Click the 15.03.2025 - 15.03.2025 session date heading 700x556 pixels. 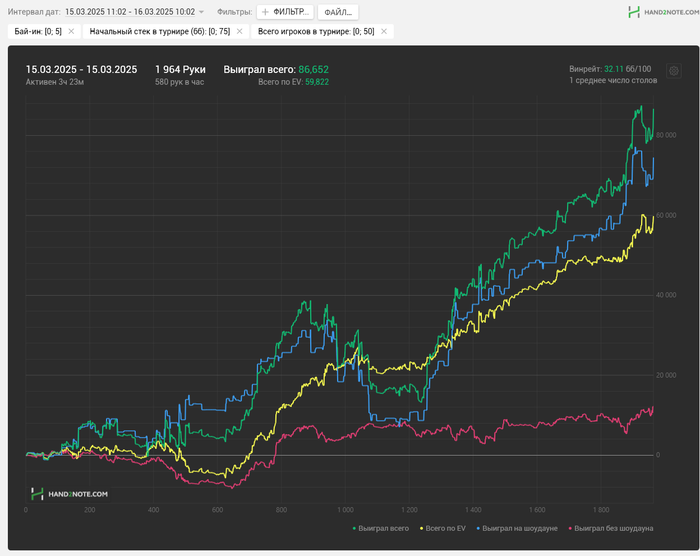pos(81,70)
